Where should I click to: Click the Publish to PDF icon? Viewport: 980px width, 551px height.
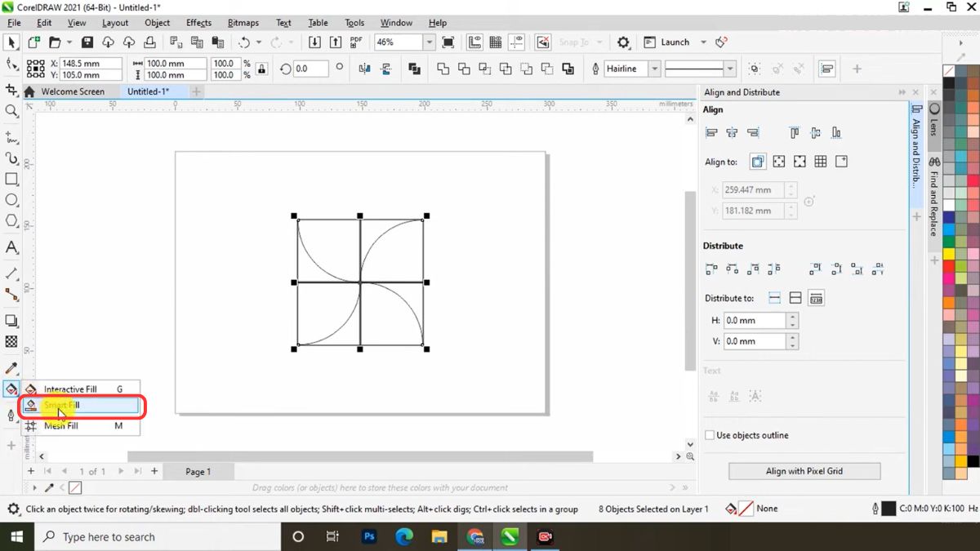coord(357,42)
